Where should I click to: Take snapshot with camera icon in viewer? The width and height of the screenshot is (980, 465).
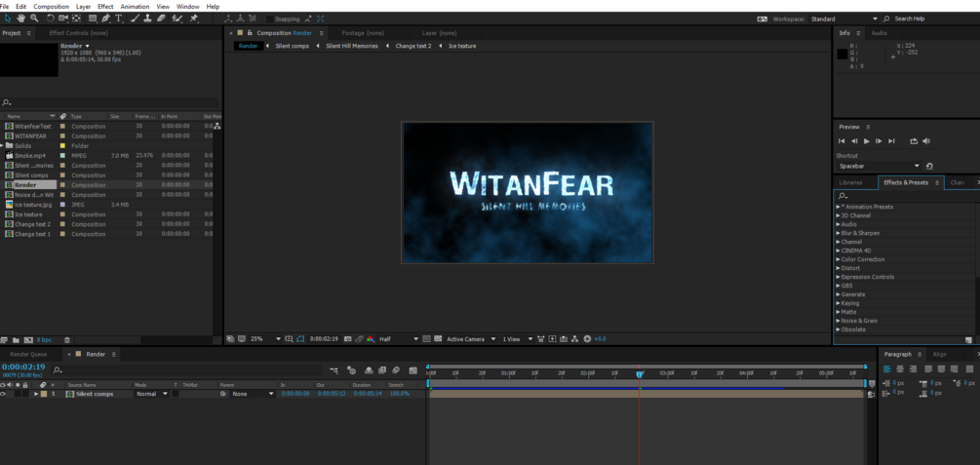(347, 338)
